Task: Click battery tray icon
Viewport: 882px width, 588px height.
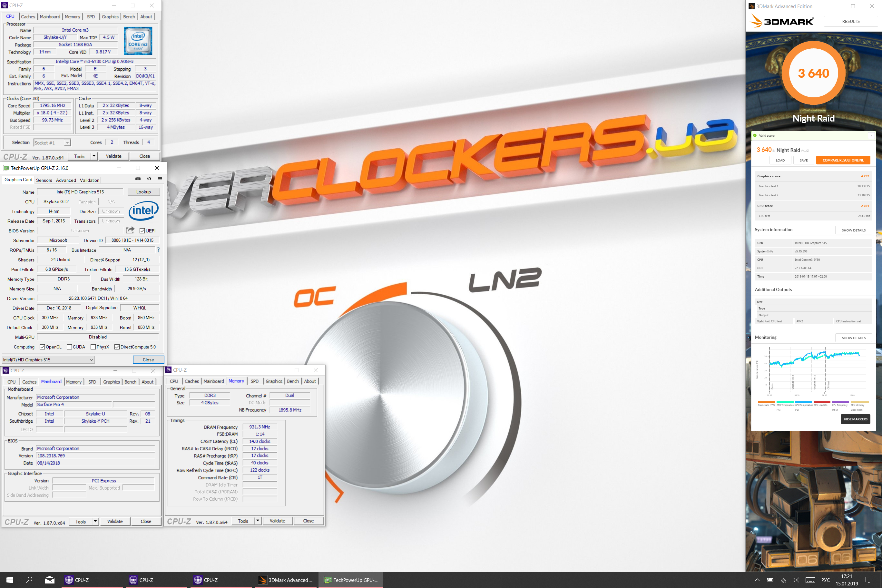Action: click(770, 580)
